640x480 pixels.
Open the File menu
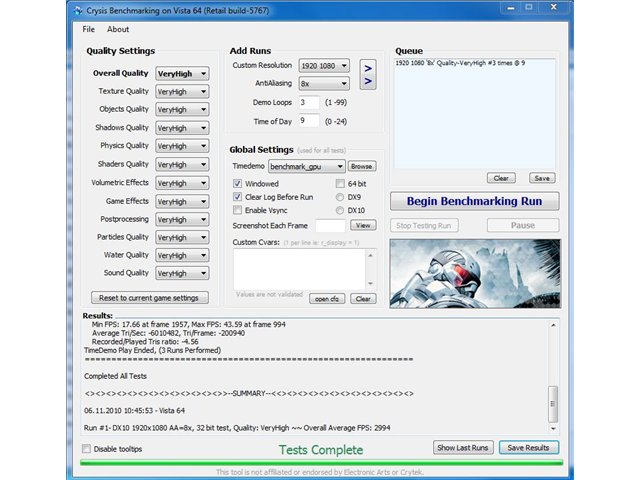click(x=89, y=29)
